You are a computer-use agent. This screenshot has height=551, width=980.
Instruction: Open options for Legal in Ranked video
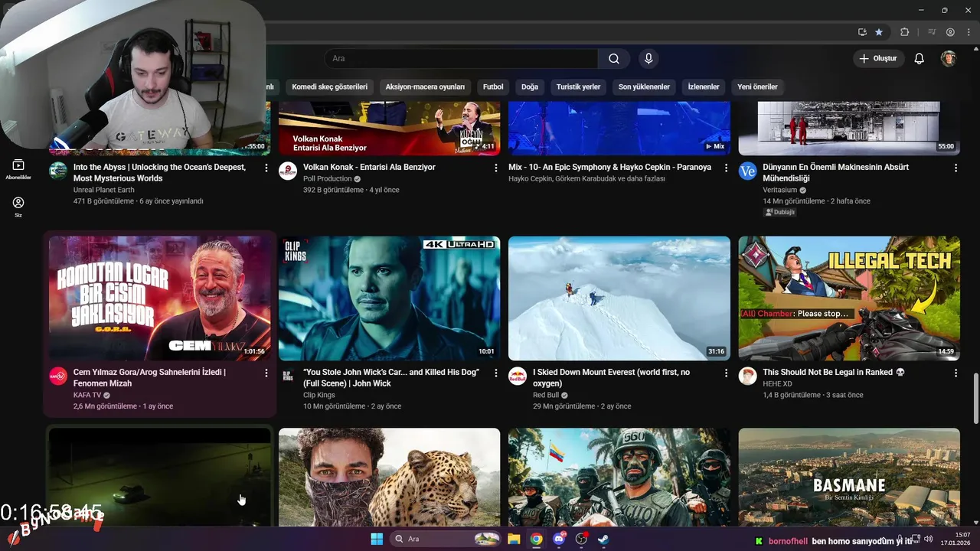[x=955, y=373]
